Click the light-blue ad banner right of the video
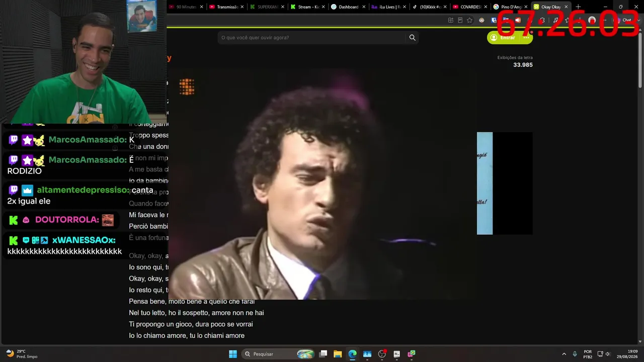 click(485, 184)
